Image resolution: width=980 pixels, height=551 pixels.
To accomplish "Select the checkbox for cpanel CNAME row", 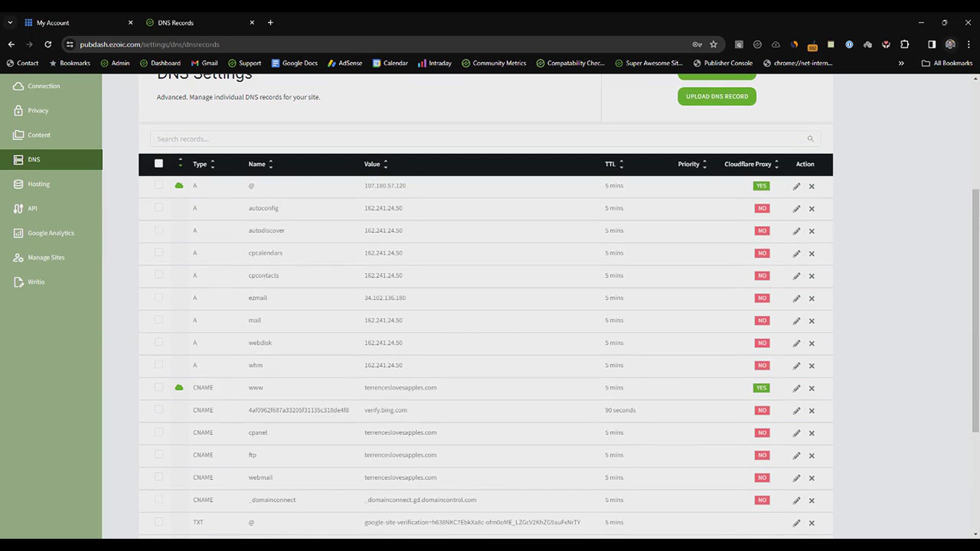I will (159, 432).
